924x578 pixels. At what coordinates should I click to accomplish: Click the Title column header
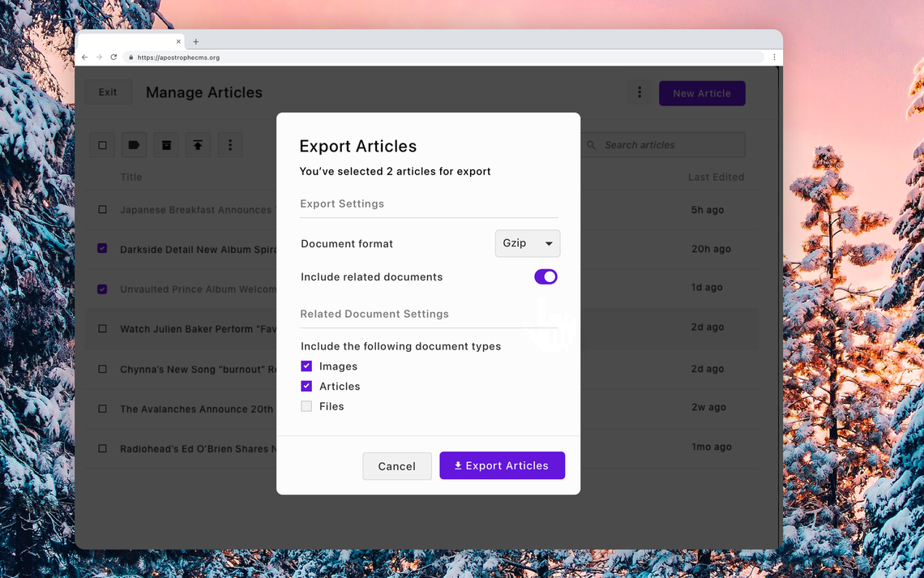coord(131,177)
